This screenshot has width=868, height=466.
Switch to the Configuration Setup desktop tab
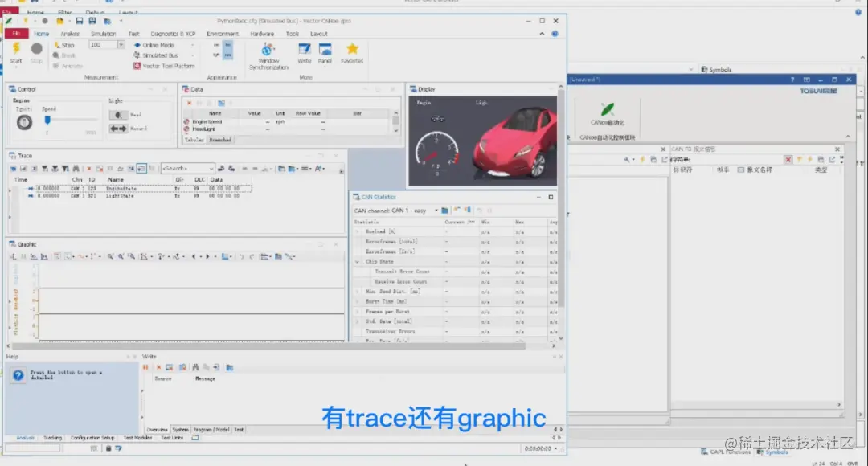92,438
